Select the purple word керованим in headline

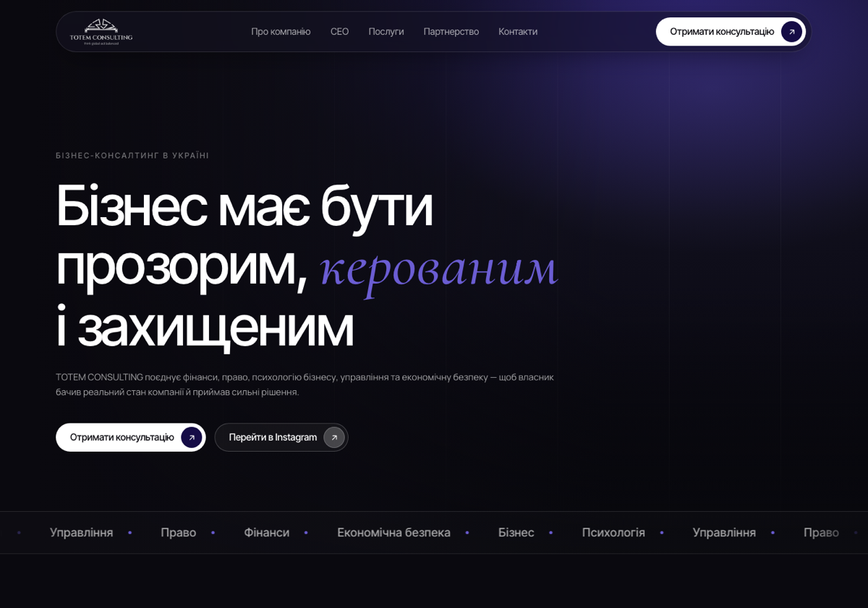(x=439, y=268)
